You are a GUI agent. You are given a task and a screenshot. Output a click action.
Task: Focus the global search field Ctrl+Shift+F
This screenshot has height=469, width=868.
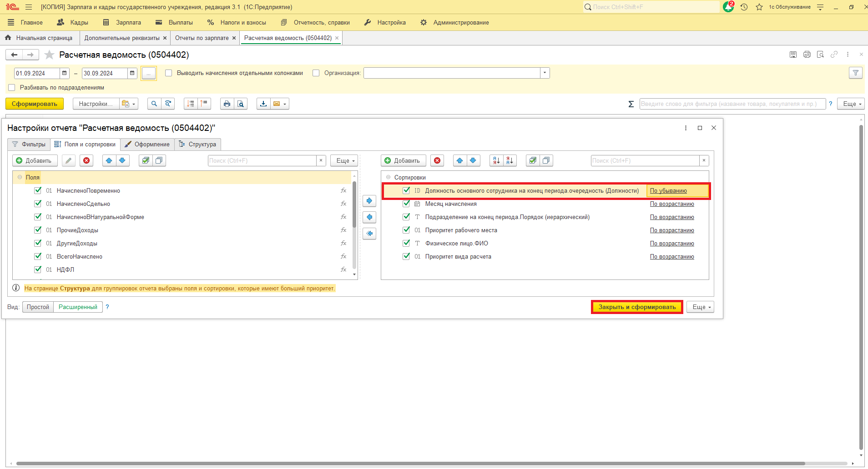coord(651,7)
